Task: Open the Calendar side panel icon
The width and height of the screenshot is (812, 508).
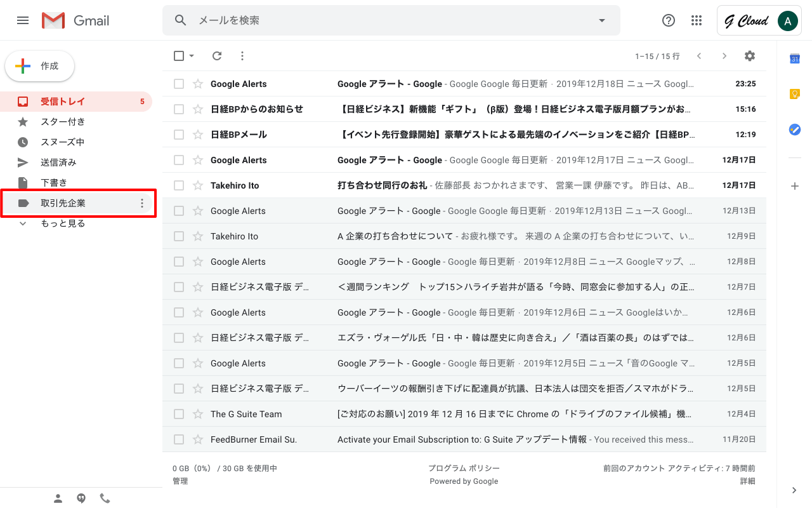Action: tap(794, 58)
